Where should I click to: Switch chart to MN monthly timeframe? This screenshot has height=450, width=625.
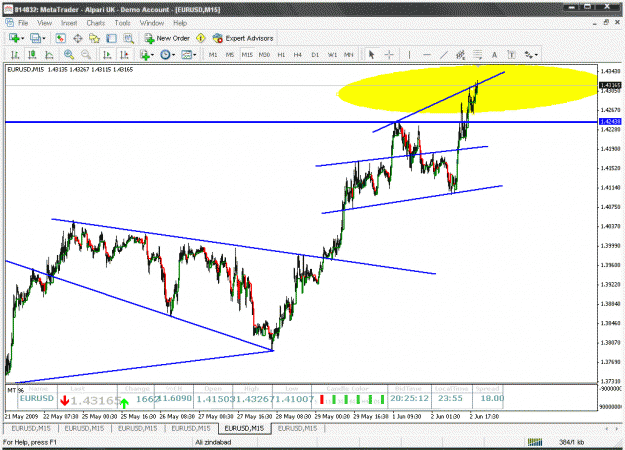coord(349,55)
